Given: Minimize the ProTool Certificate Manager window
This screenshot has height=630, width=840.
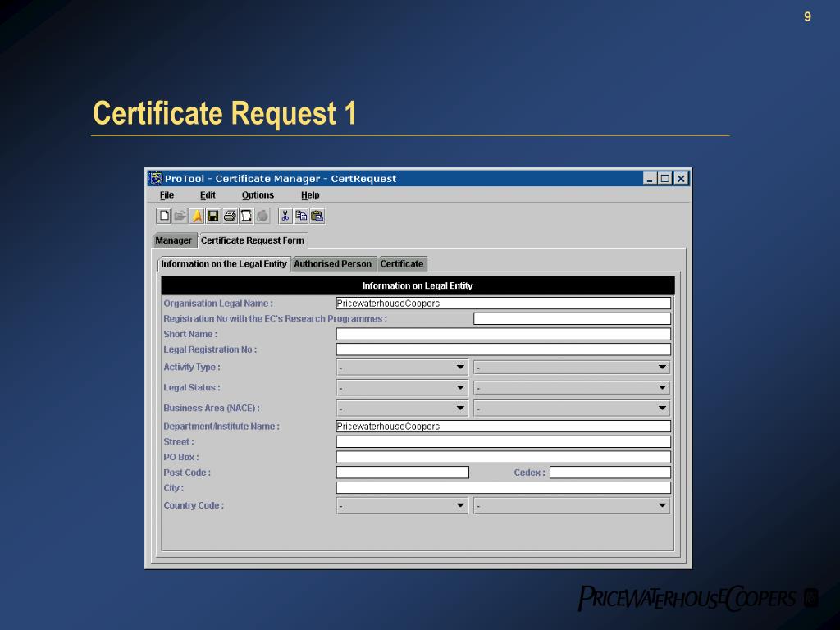Looking at the screenshot, I should 650,178.
